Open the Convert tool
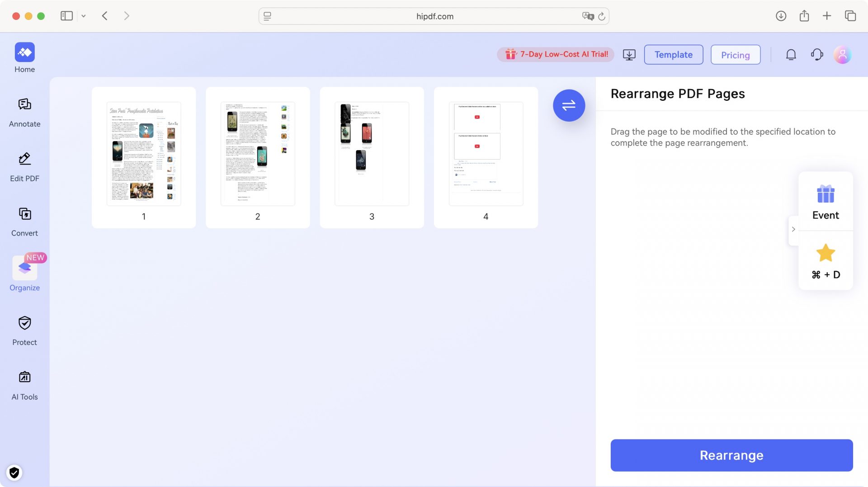 click(x=24, y=221)
